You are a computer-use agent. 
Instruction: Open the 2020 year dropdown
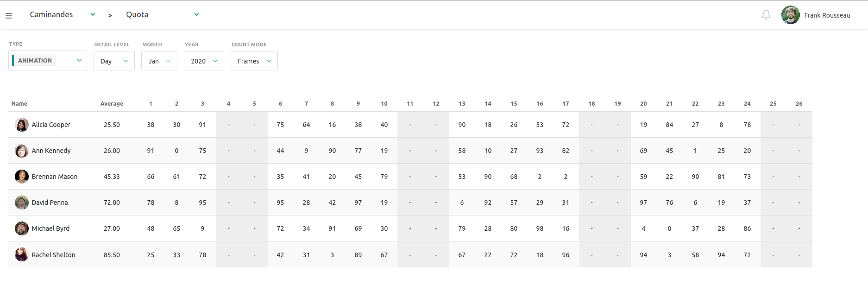click(x=204, y=61)
